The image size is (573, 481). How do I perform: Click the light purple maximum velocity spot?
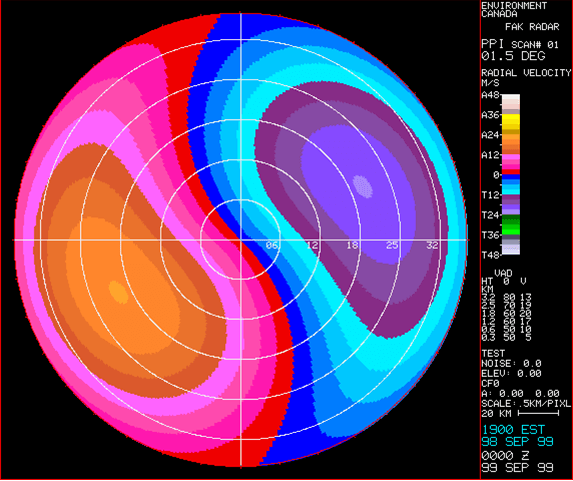point(363,186)
